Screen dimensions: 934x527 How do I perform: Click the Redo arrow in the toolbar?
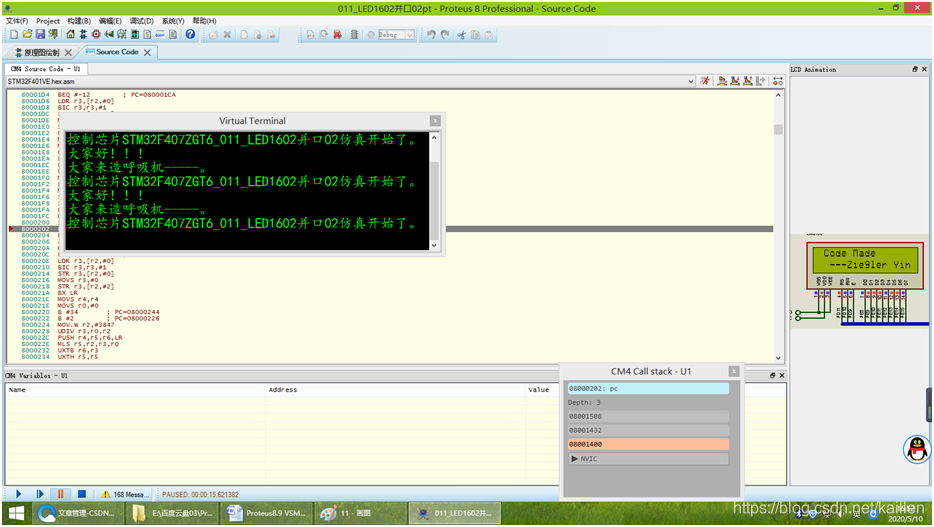click(x=445, y=35)
